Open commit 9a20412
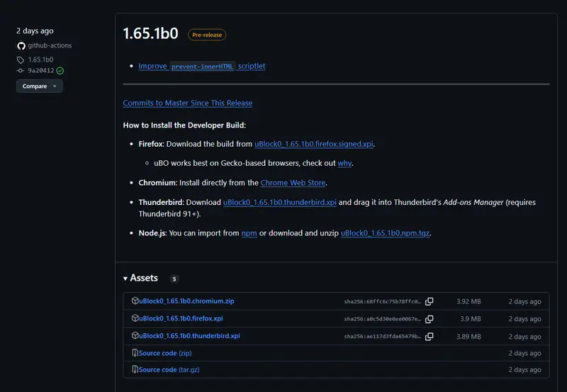567x392 pixels. coord(41,70)
